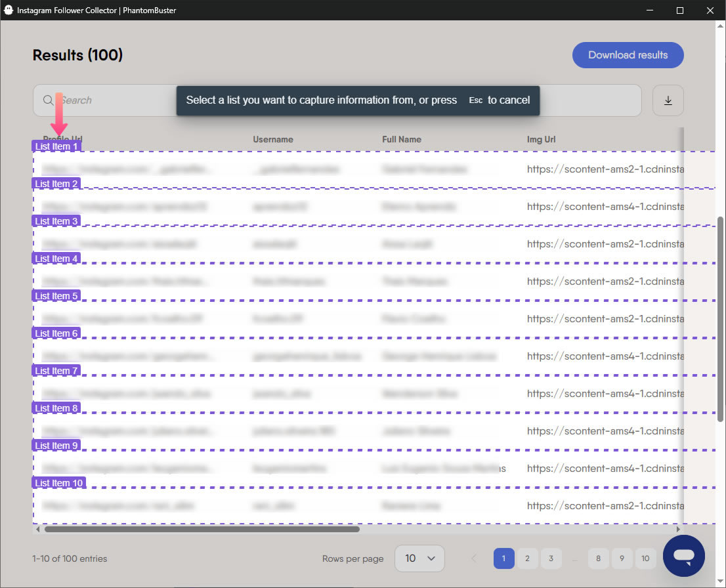This screenshot has width=726, height=588.
Task: Click the horizontal table scrollbar thumb
Action: coord(202,529)
